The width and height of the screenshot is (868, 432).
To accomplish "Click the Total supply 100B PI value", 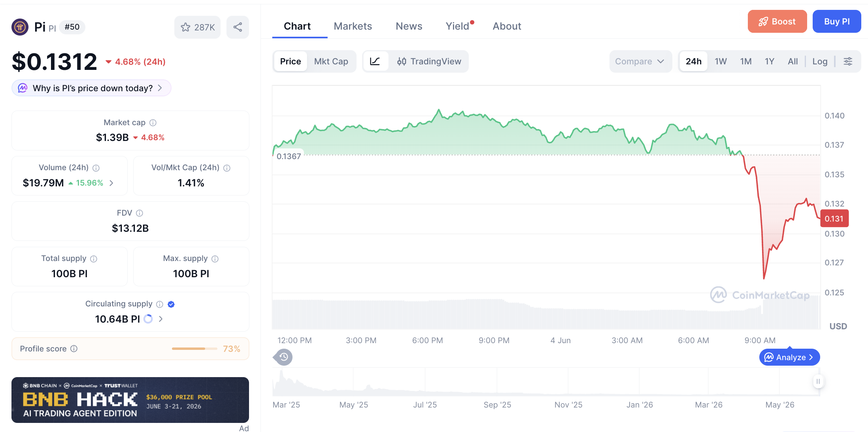I will 70,274.
